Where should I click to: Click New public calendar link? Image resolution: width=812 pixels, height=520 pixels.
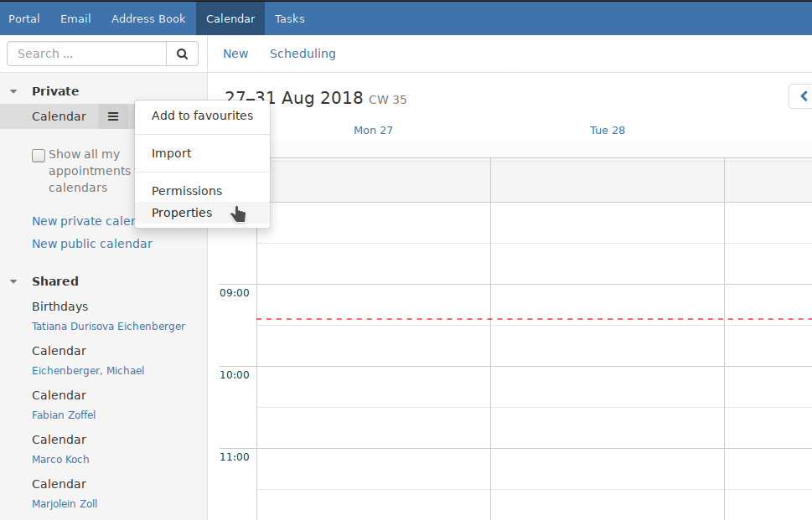coord(92,244)
